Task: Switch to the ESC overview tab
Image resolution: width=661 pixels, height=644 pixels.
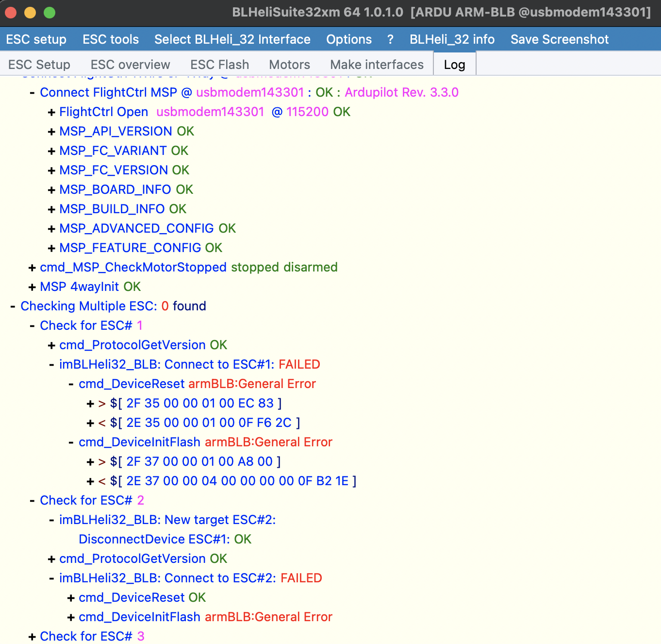Action: point(130,64)
